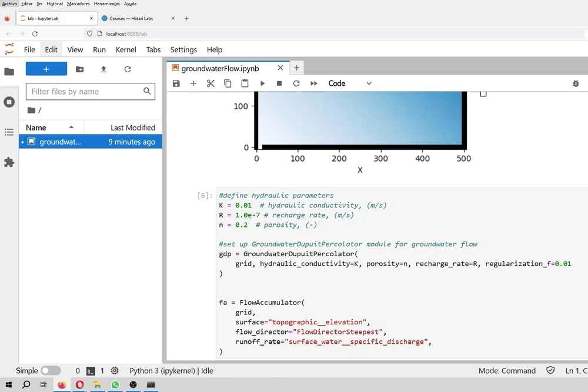Click Python 3 (ipykernel) kernel status

(171, 371)
